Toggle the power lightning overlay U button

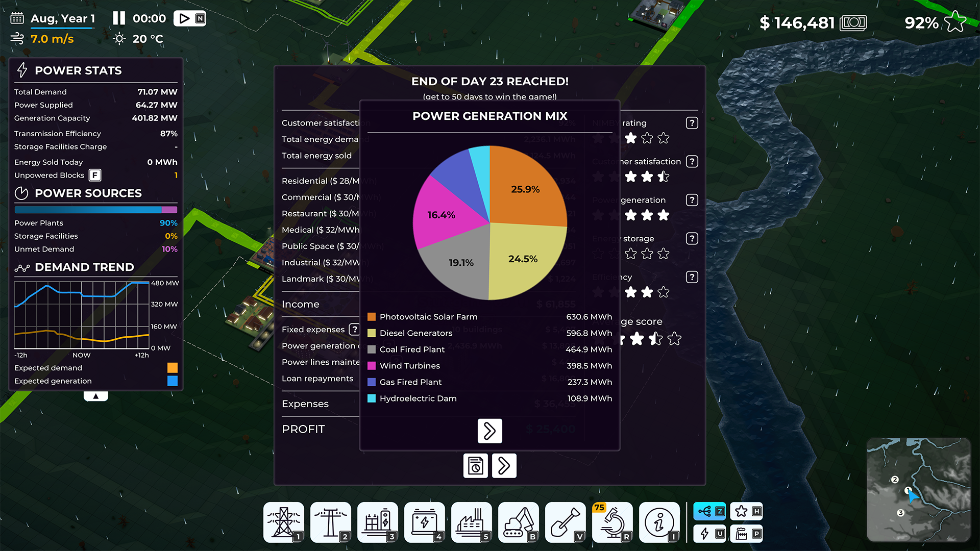709,534
